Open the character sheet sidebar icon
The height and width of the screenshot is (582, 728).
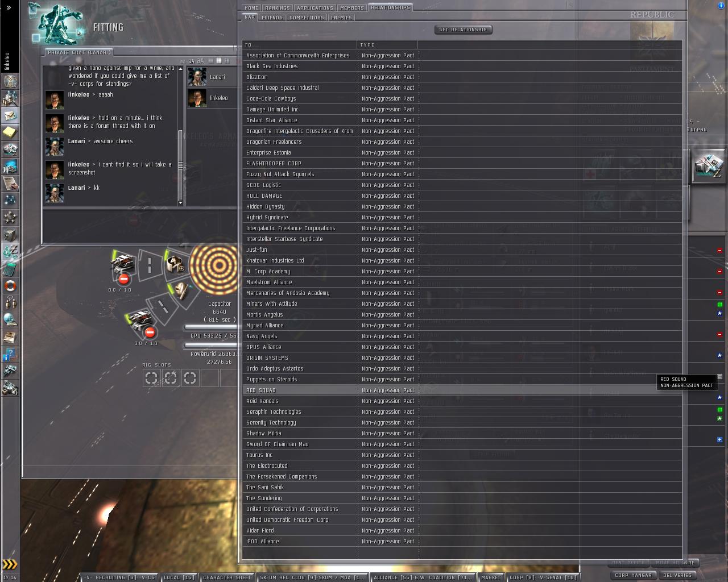point(10,81)
